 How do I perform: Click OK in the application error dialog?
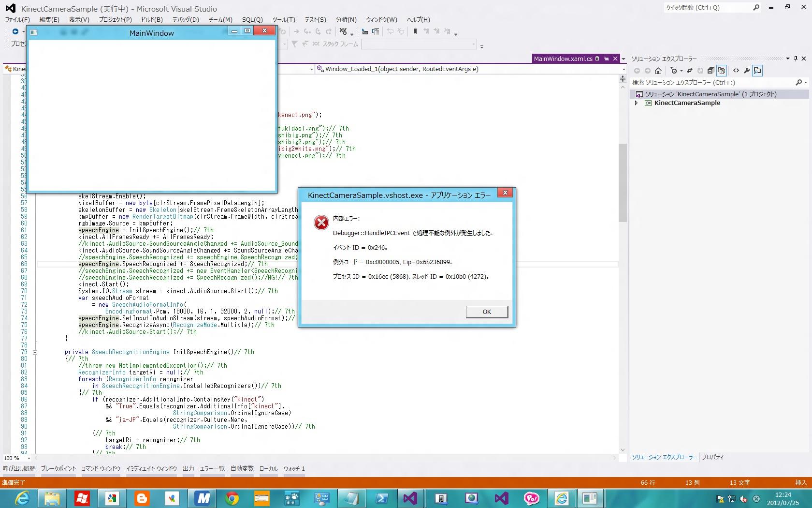click(487, 312)
